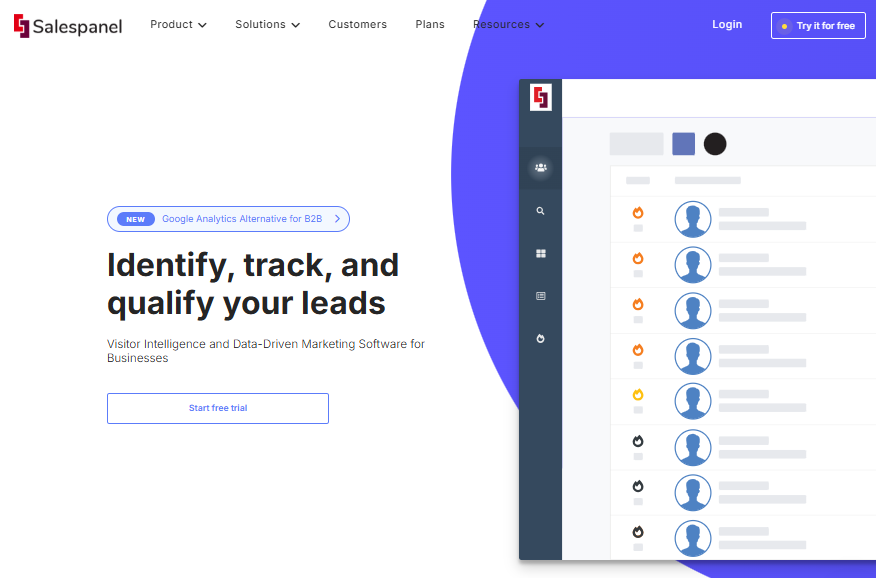Click the Login link
876x578 pixels.
[727, 24]
